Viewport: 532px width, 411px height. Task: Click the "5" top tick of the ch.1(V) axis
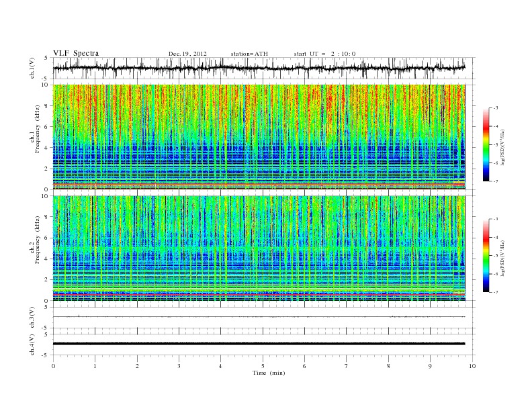[46, 58]
